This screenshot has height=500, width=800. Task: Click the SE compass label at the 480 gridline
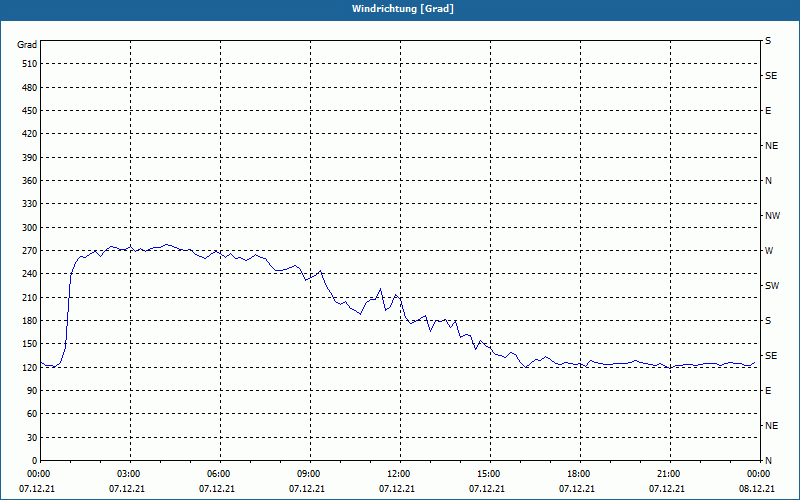[x=771, y=76]
